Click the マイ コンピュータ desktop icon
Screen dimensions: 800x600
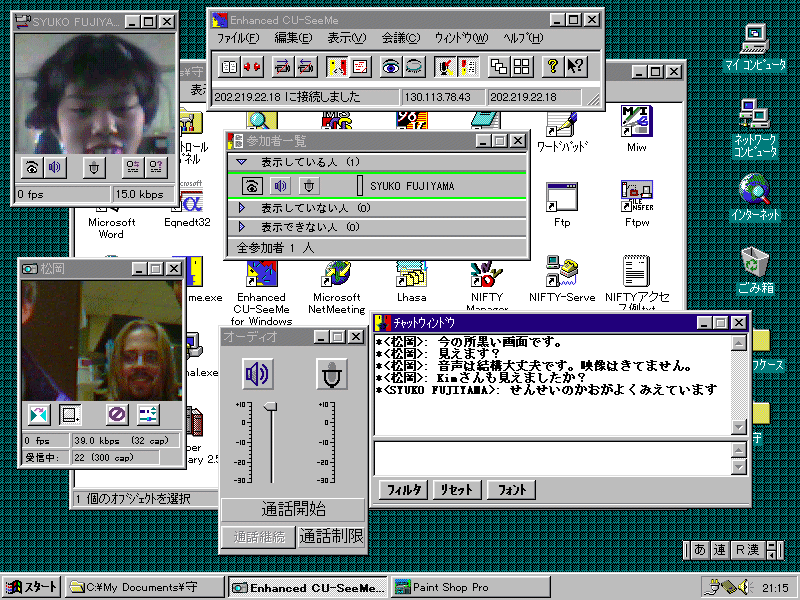[755, 38]
